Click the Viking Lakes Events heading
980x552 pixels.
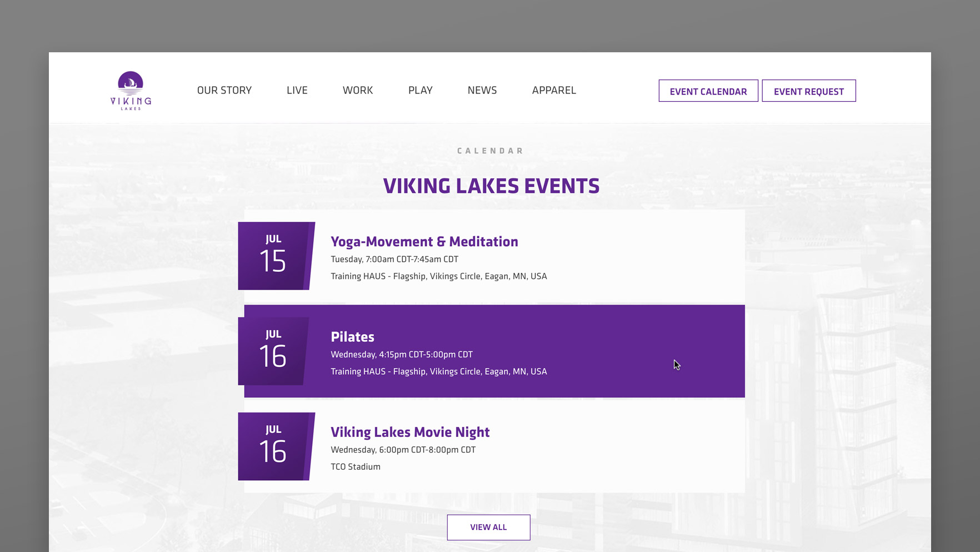click(491, 186)
